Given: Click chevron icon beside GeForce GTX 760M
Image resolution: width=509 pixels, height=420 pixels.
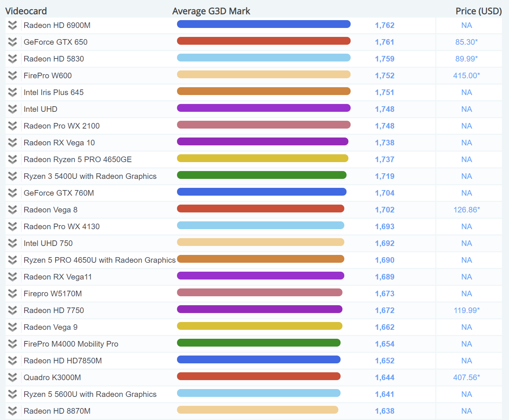Looking at the screenshot, I should (x=13, y=193).
